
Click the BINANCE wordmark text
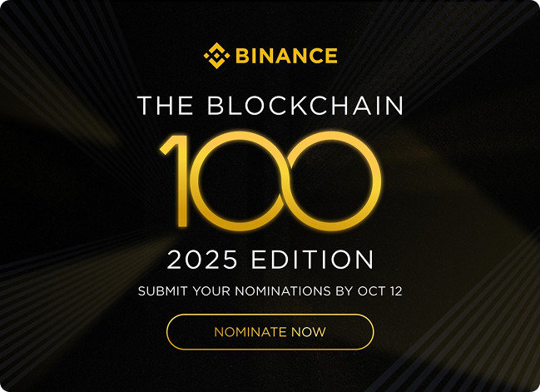(285, 57)
